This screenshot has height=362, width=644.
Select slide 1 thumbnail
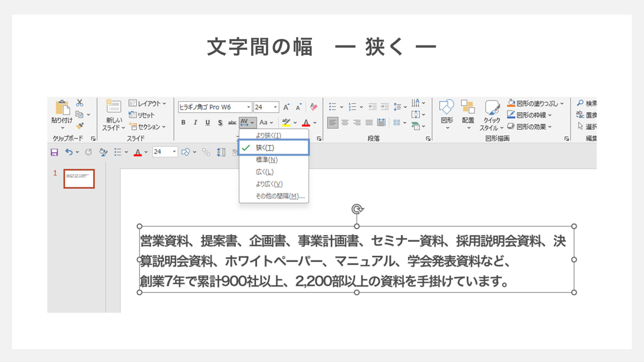point(79,179)
